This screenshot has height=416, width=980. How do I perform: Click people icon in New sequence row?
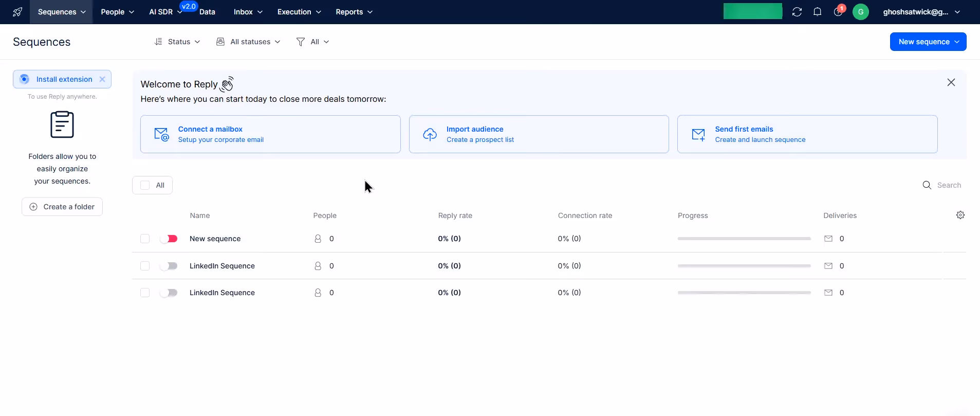tap(318, 239)
